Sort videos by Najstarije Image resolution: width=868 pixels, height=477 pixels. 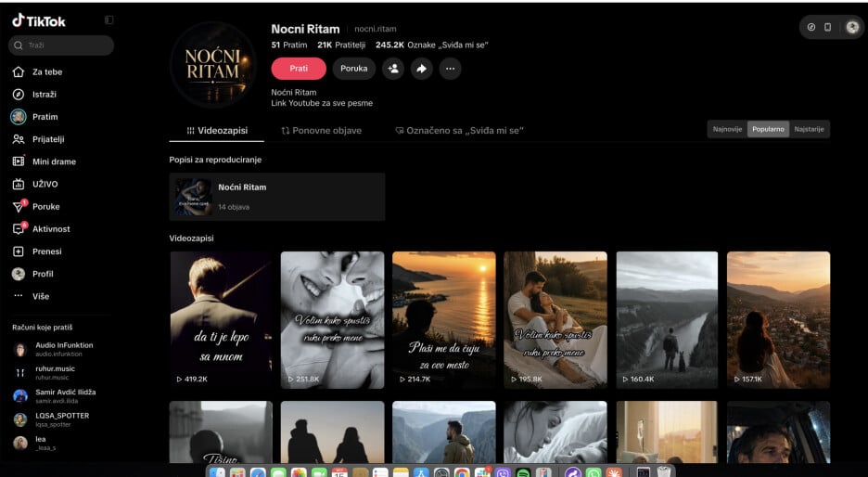click(809, 129)
